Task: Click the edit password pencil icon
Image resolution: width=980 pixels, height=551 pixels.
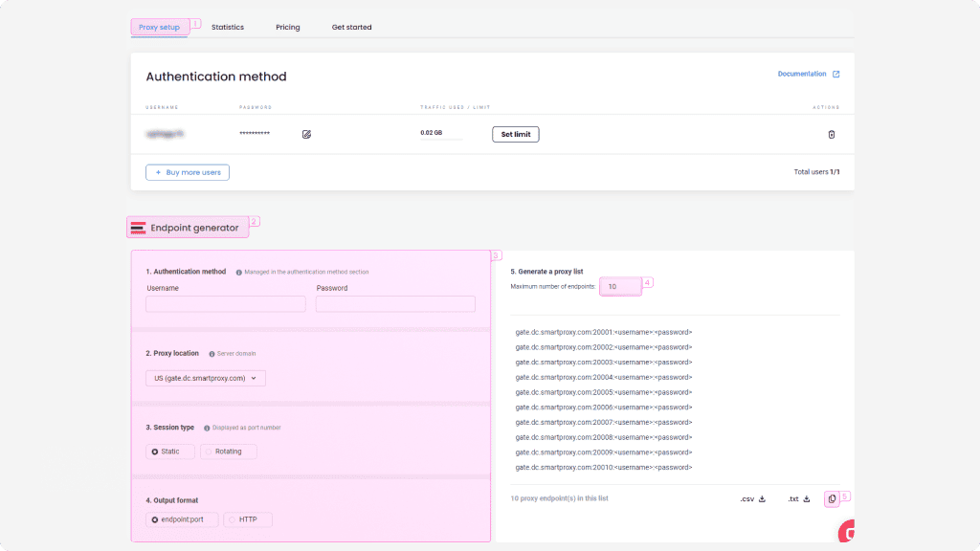Action: (306, 134)
